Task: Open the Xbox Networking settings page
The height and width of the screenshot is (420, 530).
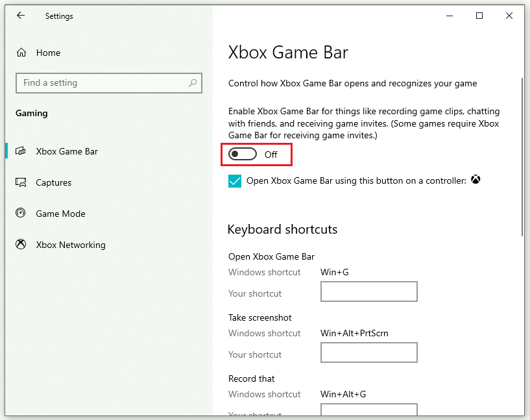Action: tap(71, 245)
